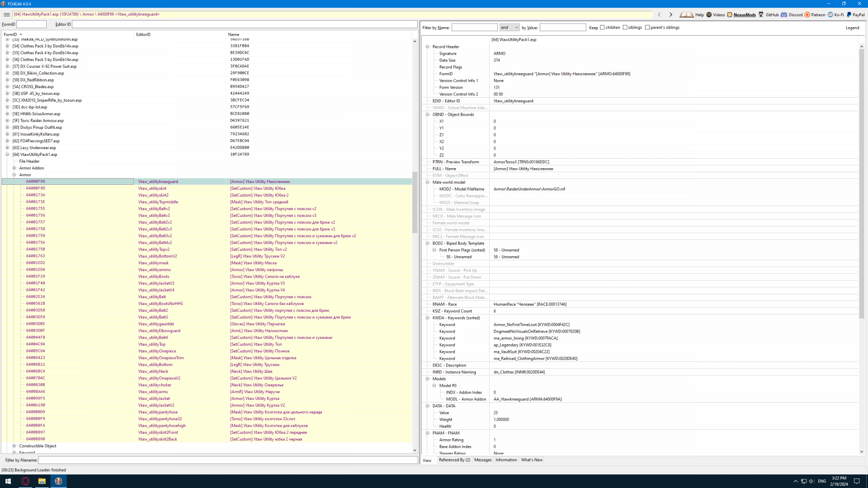Open Help book icon

click(686, 14)
